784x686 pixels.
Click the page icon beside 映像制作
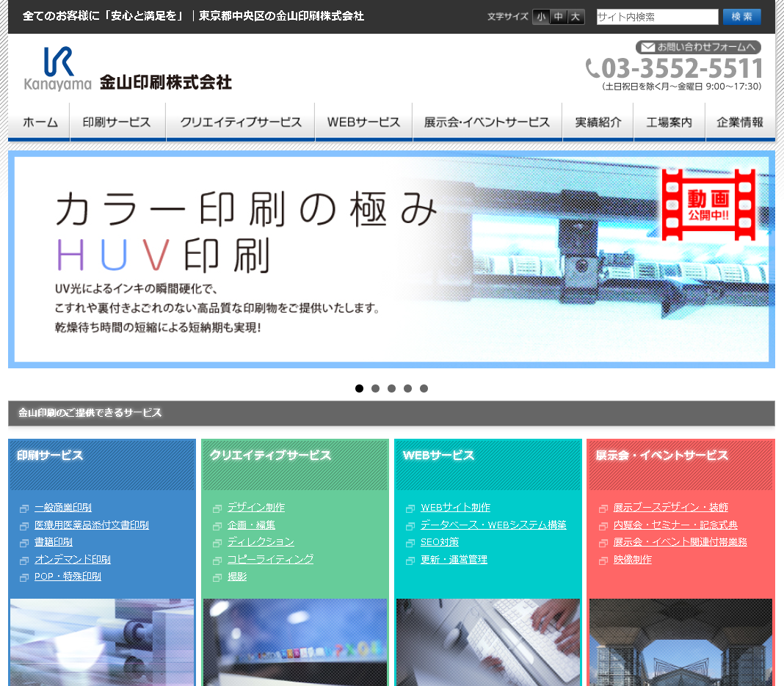tap(603, 559)
